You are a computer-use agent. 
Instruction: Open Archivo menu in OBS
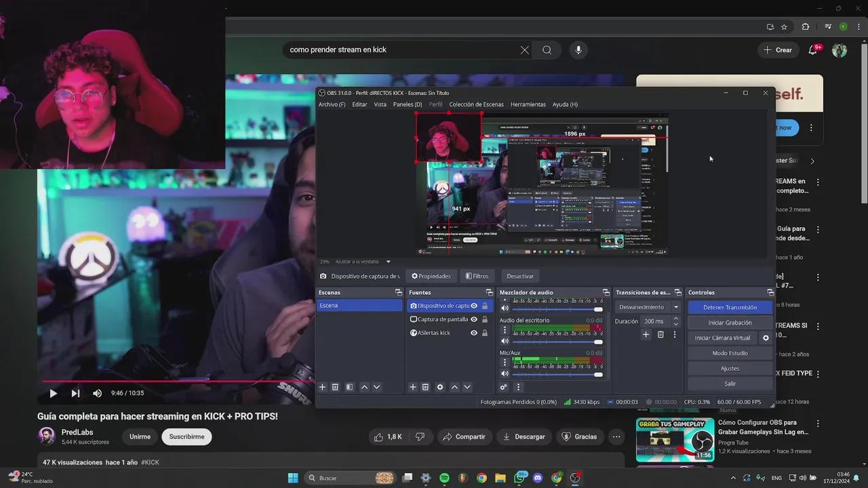coord(332,104)
